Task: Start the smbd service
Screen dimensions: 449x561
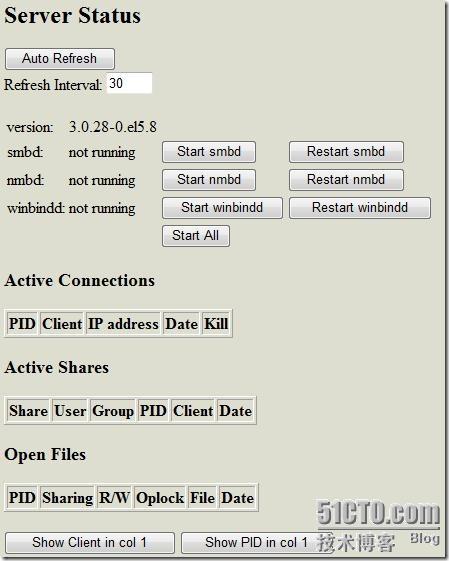Action: pos(209,152)
